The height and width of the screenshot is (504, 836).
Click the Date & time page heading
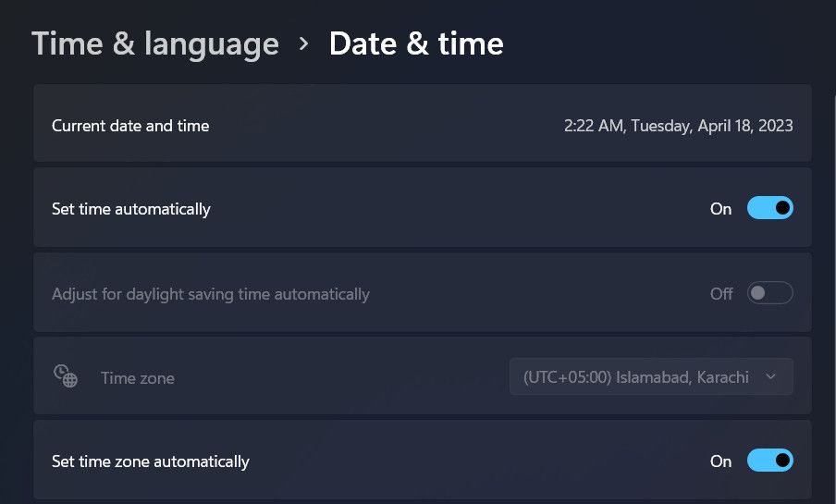[x=416, y=43]
